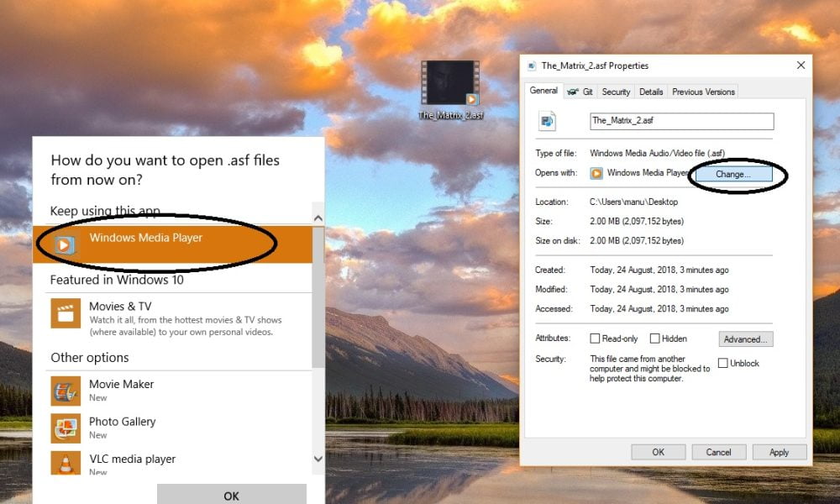840x504 pixels.
Task: Select the Movies & TV icon
Action: 65,312
